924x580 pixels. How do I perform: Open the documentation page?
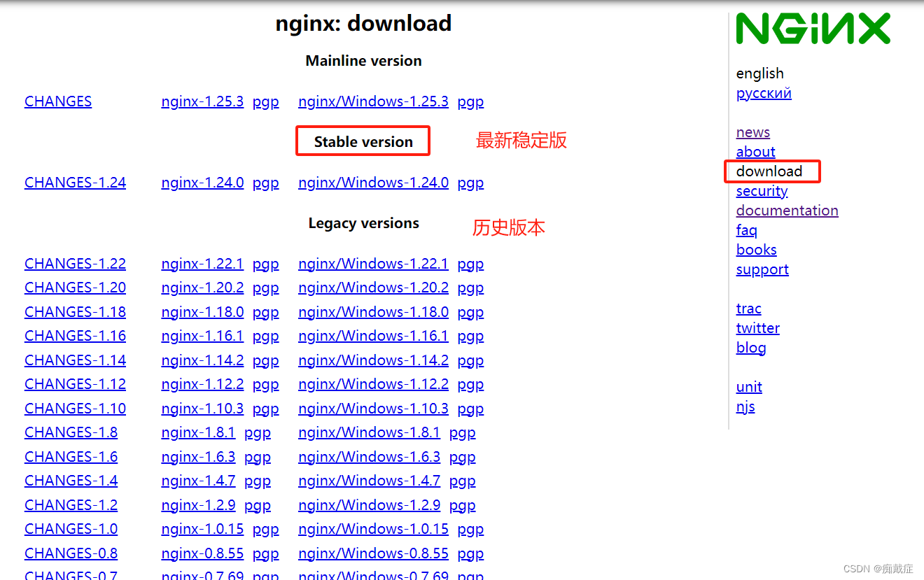[x=787, y=211]
